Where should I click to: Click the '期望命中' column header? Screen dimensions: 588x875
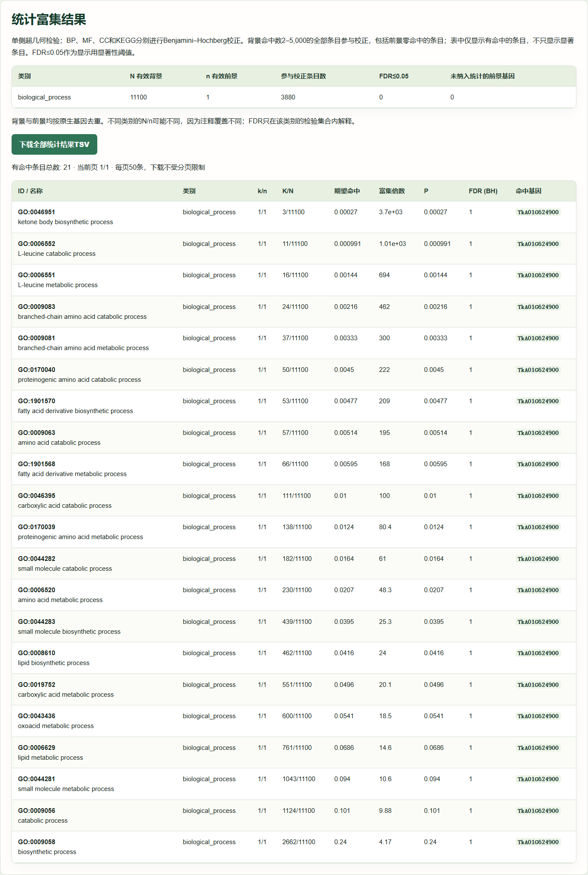347,191
